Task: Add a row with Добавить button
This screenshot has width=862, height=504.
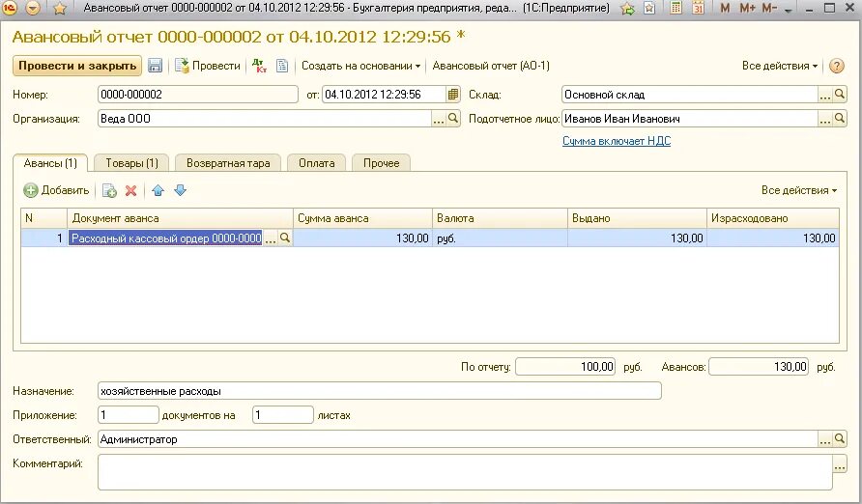Action: point(56,190)
